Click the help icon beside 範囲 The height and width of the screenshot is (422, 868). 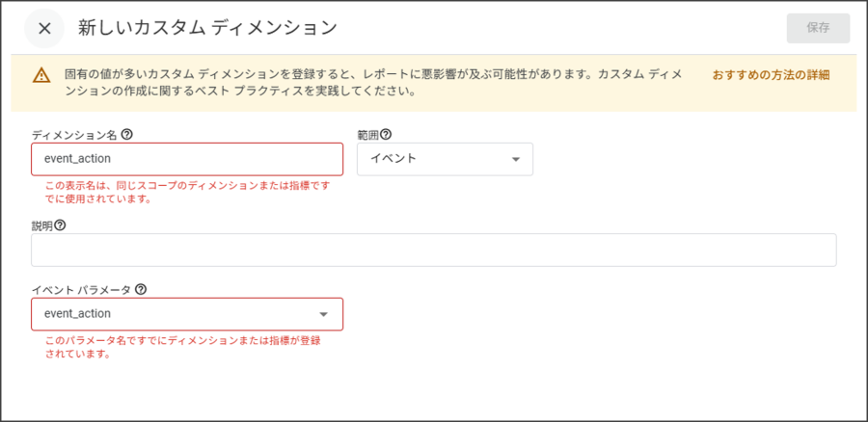pos(387,134)
